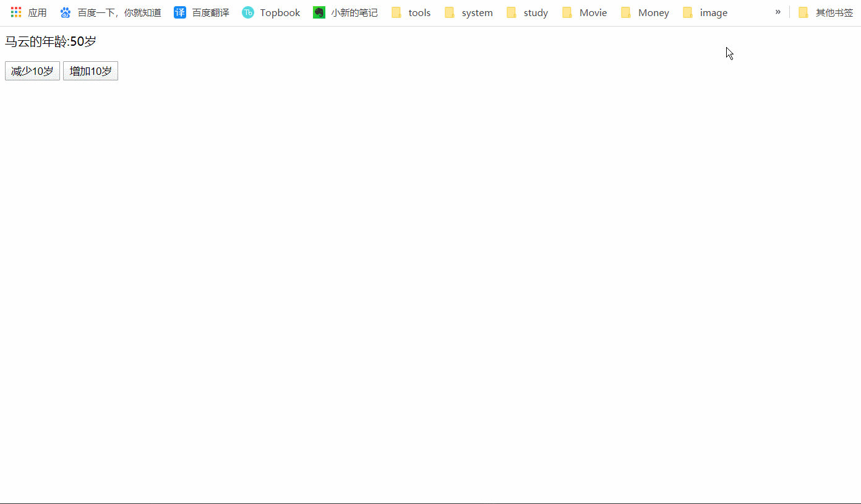This screenshot has height=504, width=861.
Task: Select the study folder label
Action: [536, 12]
